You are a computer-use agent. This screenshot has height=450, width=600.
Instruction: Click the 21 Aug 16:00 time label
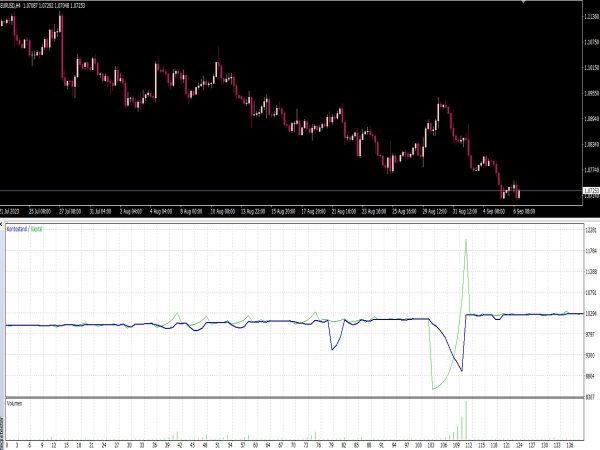point(344,211)
